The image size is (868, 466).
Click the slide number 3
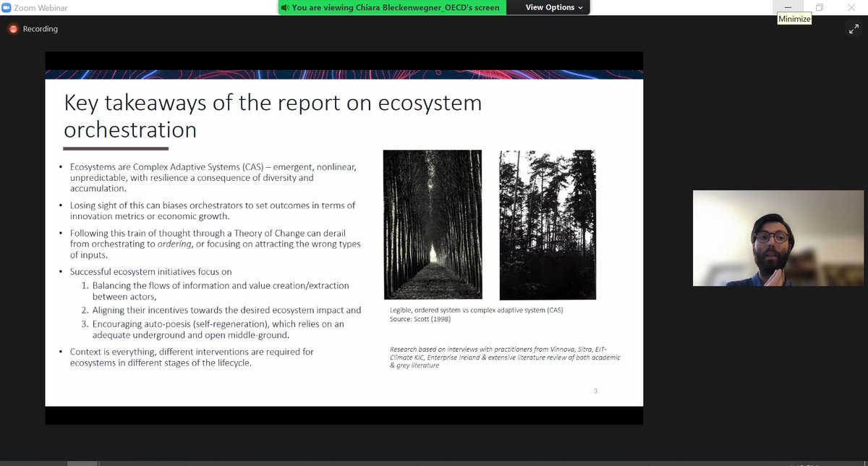(x=595, y=391)
